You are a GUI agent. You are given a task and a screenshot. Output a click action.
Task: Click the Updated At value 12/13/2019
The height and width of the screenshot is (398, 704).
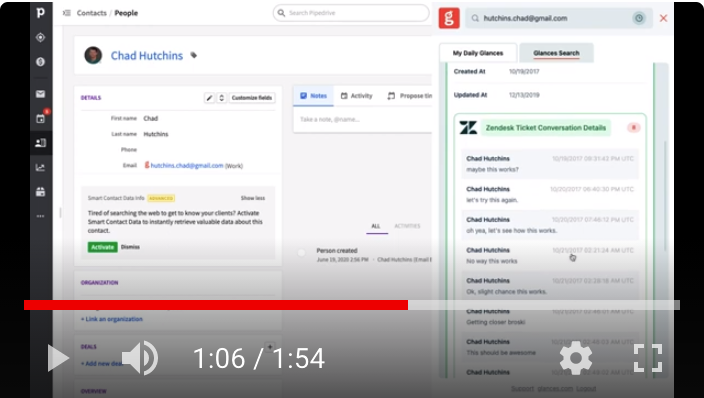524,95
